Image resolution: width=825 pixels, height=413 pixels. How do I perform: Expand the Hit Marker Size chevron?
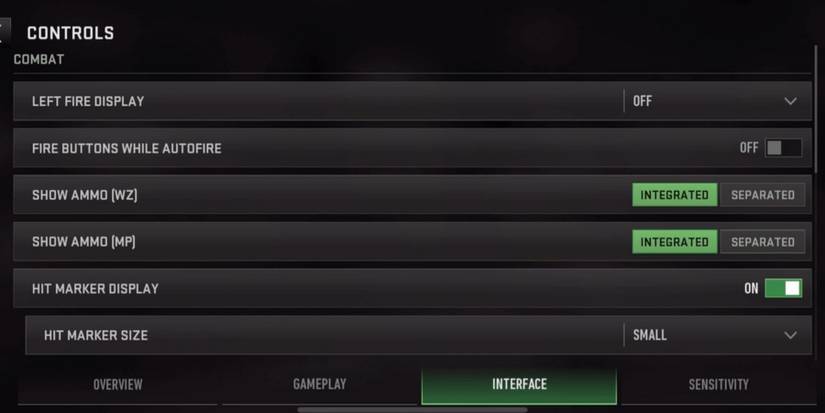click(x=790, y=335)
